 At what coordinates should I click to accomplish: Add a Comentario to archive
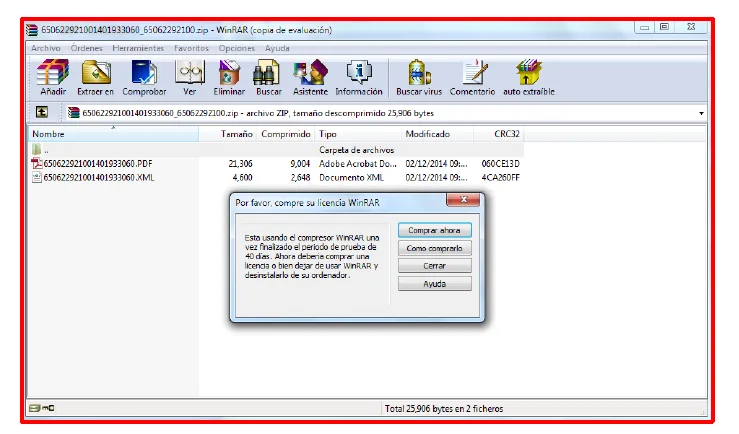coord(472,78)
